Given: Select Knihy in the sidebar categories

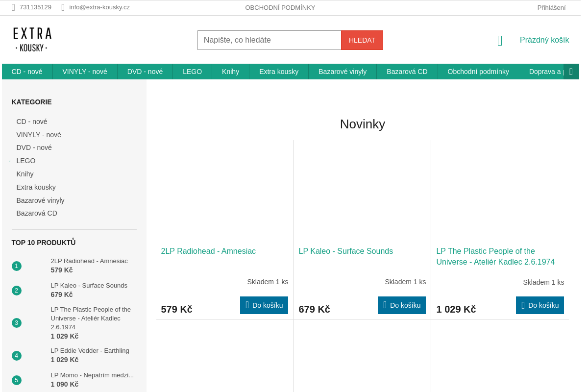Looking at the screenshot, I should (25, 174).
